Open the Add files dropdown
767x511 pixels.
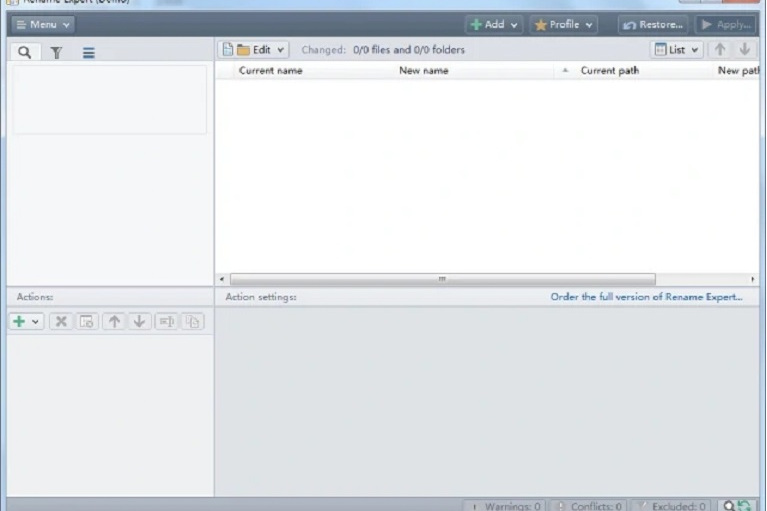pyautogui.click(x=494, y=24)
